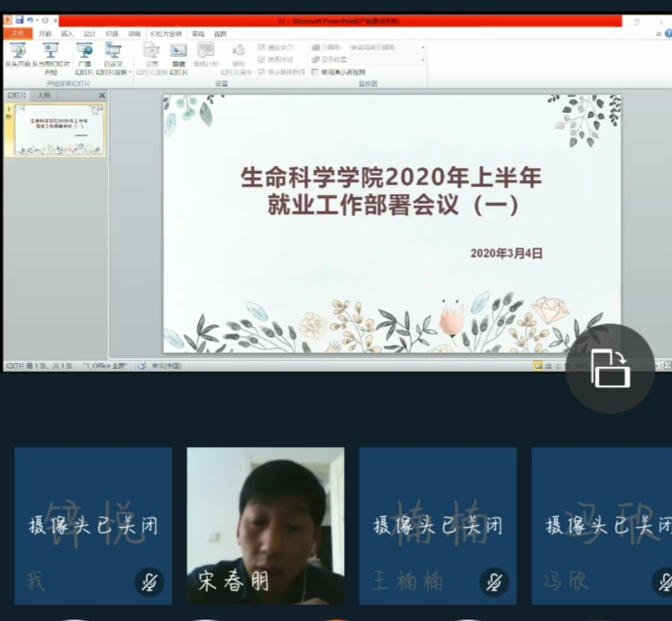This screenshot has width=672, height=621.
Task: Open Custom Slide Show (自定义幻灯片放映) dropdown
Action: (x=113, y=57)
